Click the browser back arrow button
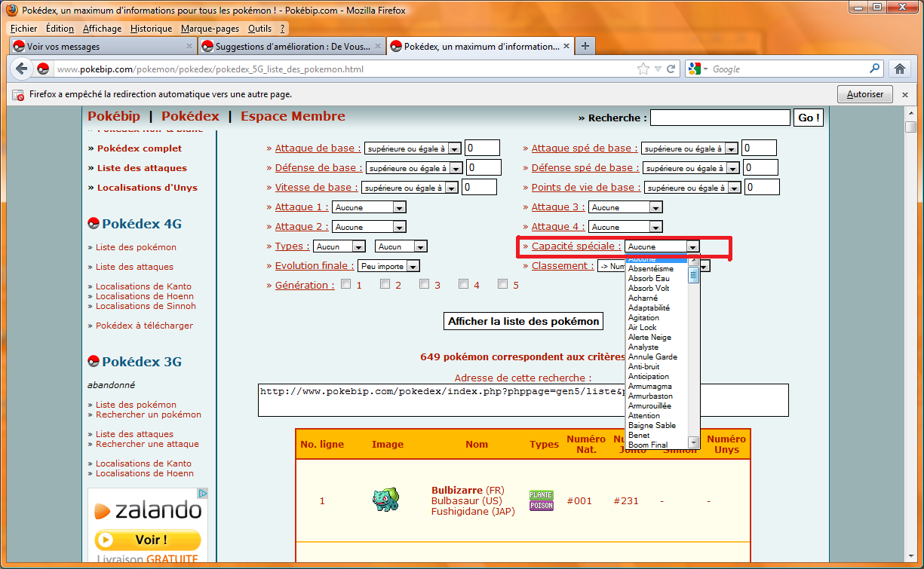Image resolution: width=924 pixels, height=569 pixels. (x=22, y=69)
